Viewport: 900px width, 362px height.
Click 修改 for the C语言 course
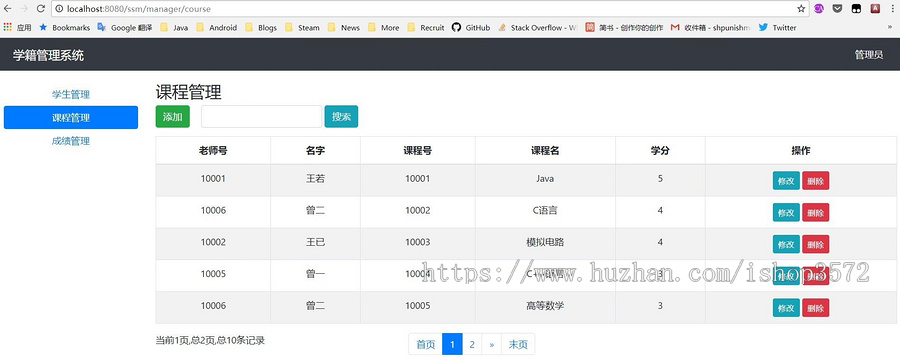(x=786, y=212)
